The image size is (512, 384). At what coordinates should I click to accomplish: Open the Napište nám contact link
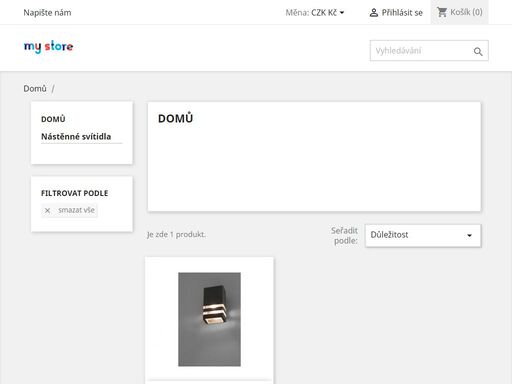coord(47,13)
